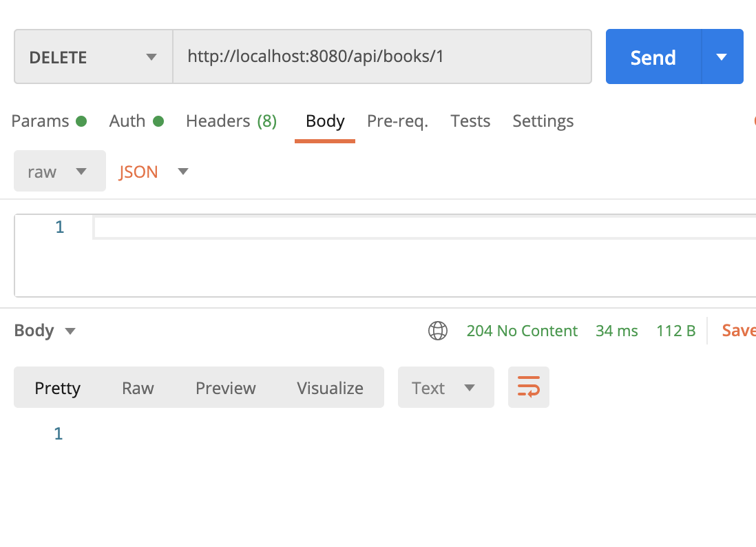Screen dimensions: 756x547
Task: Click the 34 ms response time
Action: [x=617, y=331]
